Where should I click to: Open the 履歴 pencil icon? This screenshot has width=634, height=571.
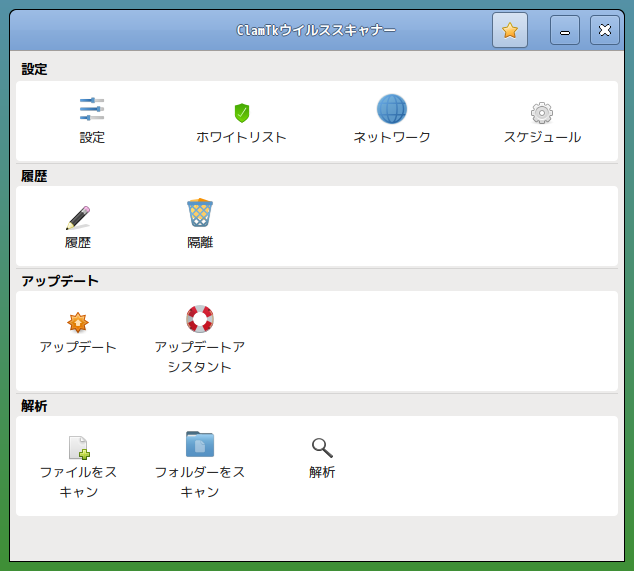78,218
